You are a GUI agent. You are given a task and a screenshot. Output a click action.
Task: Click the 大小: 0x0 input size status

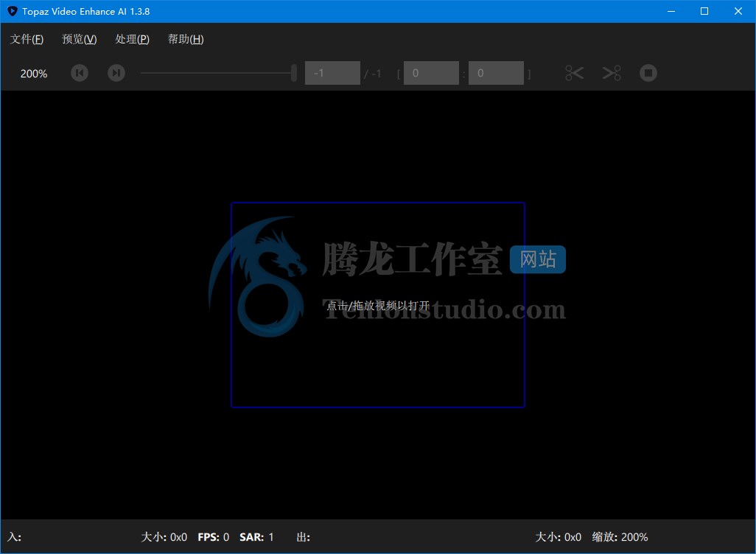164,536
